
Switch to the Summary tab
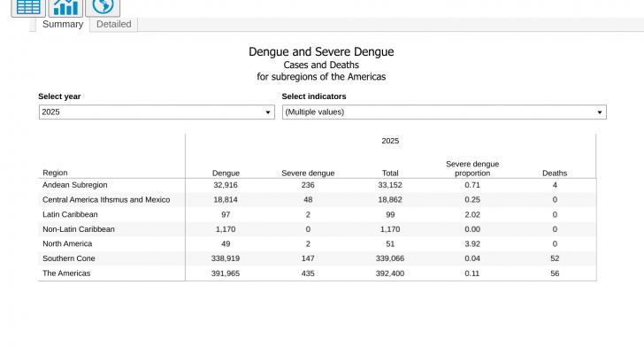[63, 25]
